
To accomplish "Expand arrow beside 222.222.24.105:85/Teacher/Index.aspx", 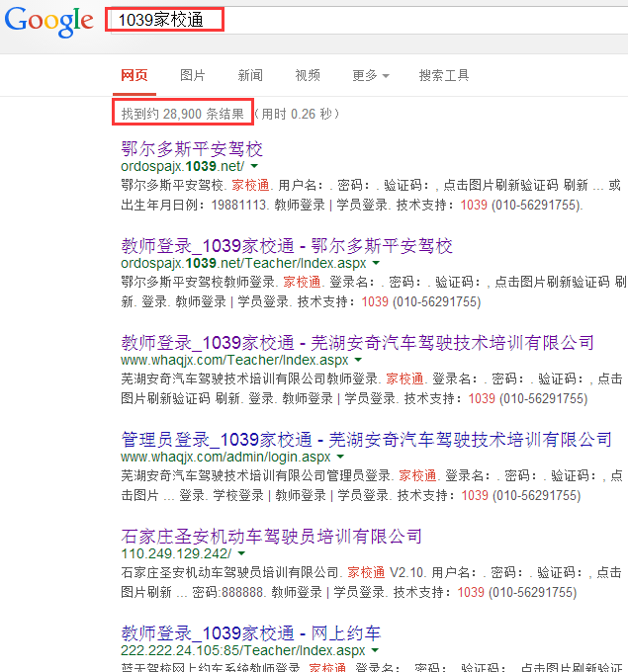I will tap(376, 650).
